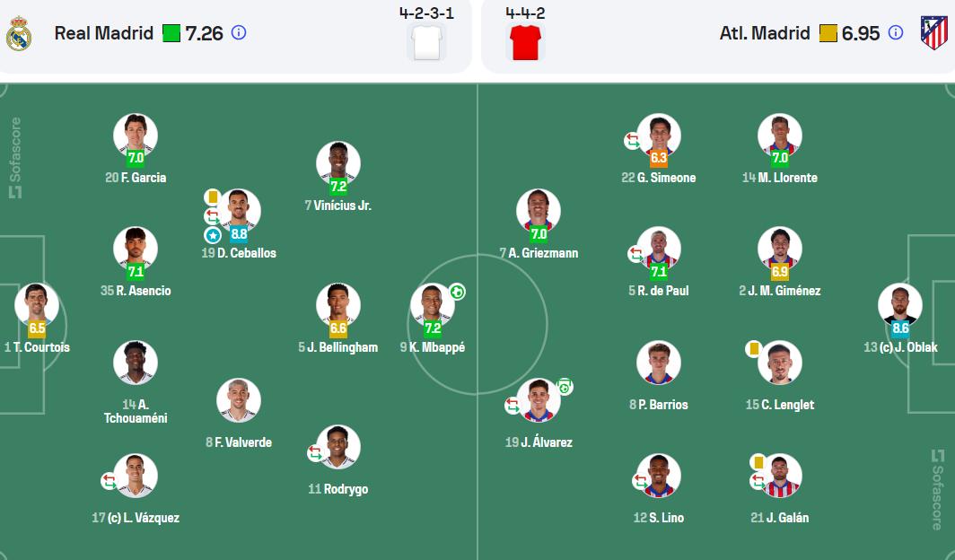
Task: Click Ceballos' star player badge
Action: pyautogui.click(x=213, y=235)
